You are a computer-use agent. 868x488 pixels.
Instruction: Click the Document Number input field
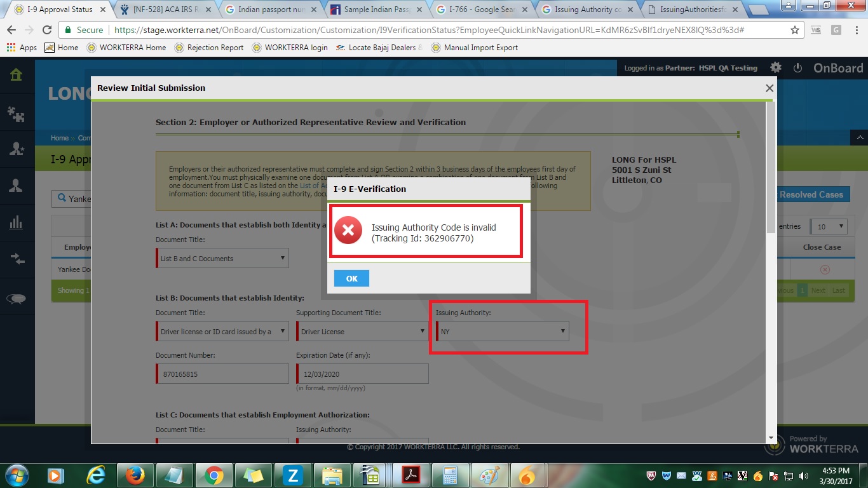[222, 374]
